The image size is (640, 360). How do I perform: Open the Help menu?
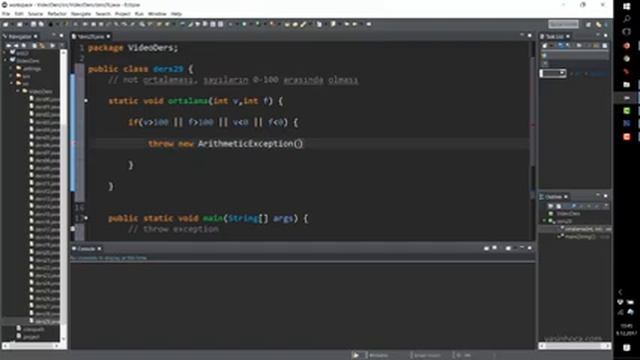coord(176,14)
